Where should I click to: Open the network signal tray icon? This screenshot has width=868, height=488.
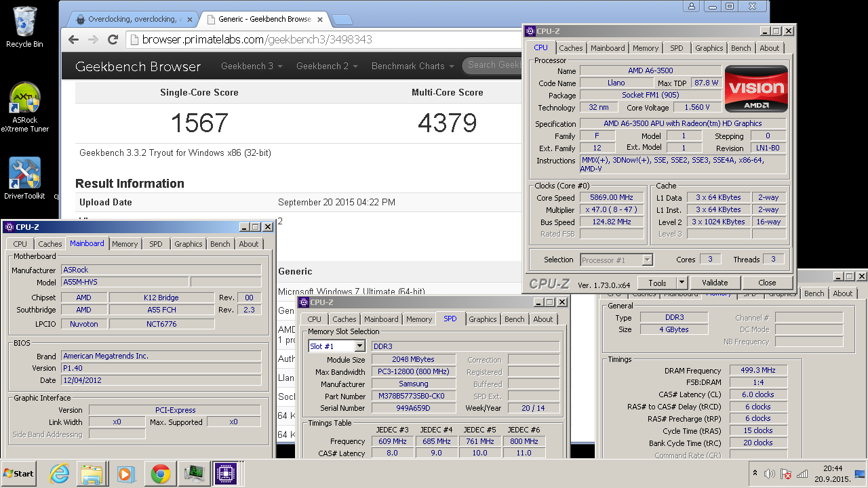[802, 474]
